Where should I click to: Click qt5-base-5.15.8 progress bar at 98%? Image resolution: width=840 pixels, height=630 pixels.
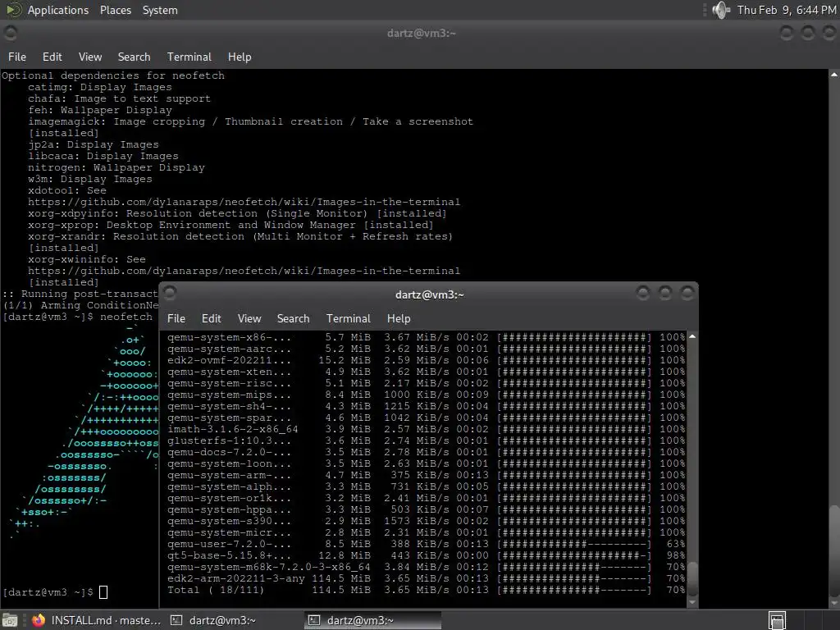(573, 555)
